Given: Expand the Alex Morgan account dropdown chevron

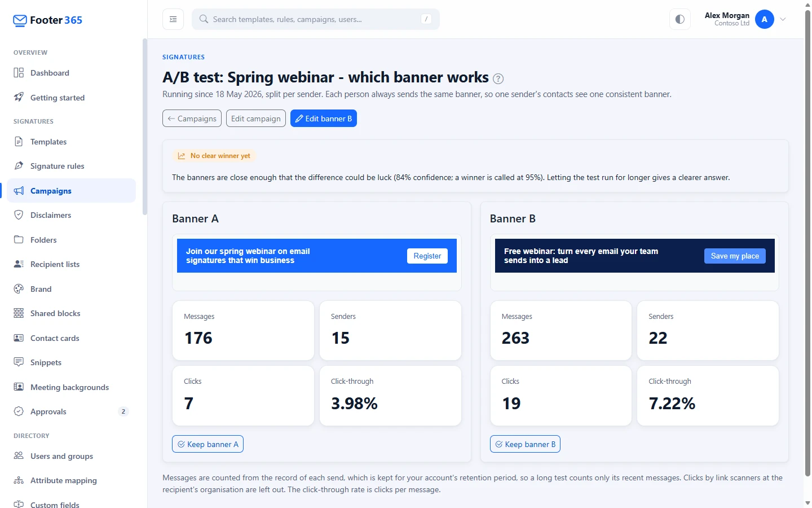Looking at the screenshot, I should click(783, 19).
